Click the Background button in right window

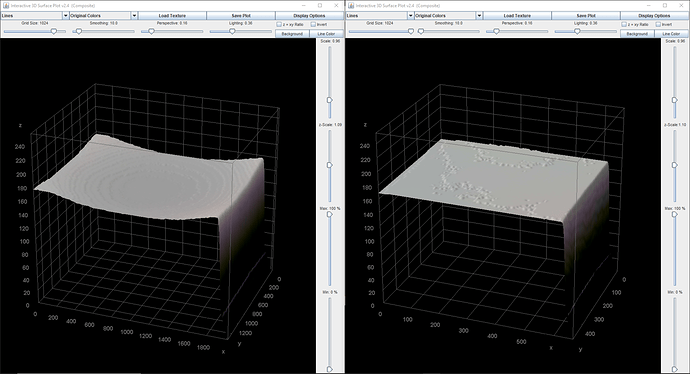[x=637, y=33]
